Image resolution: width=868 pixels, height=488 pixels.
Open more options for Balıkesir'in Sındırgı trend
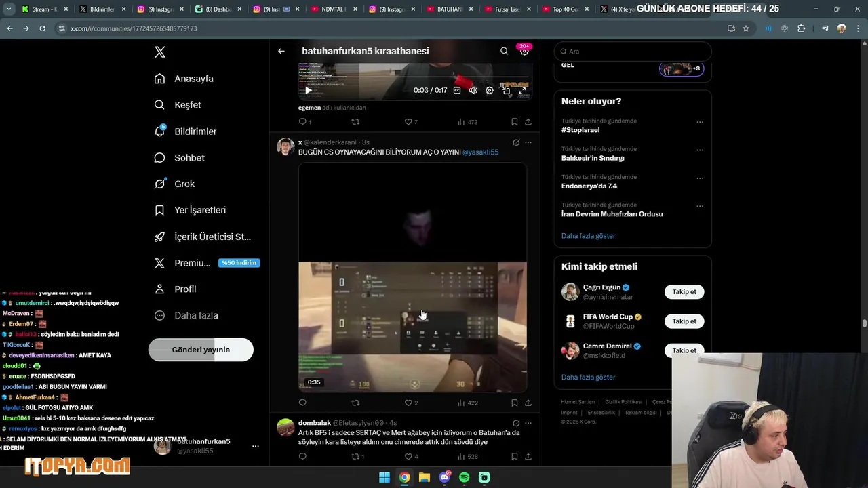pos(700,150)
